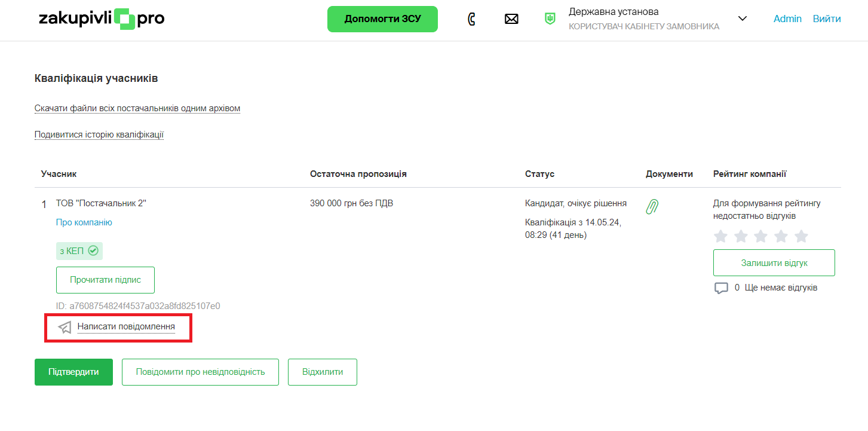Image resolution: width=868 pixels, height=431 pixels.
Task: Rate company with the first star
Action: 721,236
